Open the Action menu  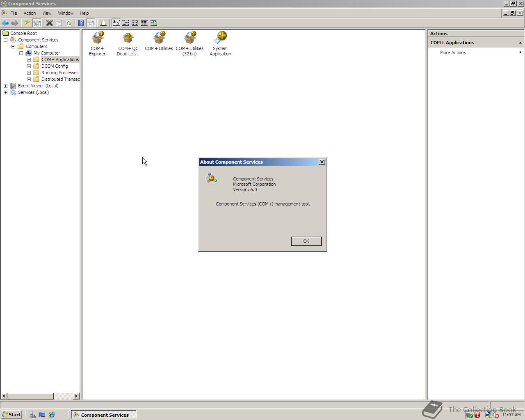pos(30,13)
